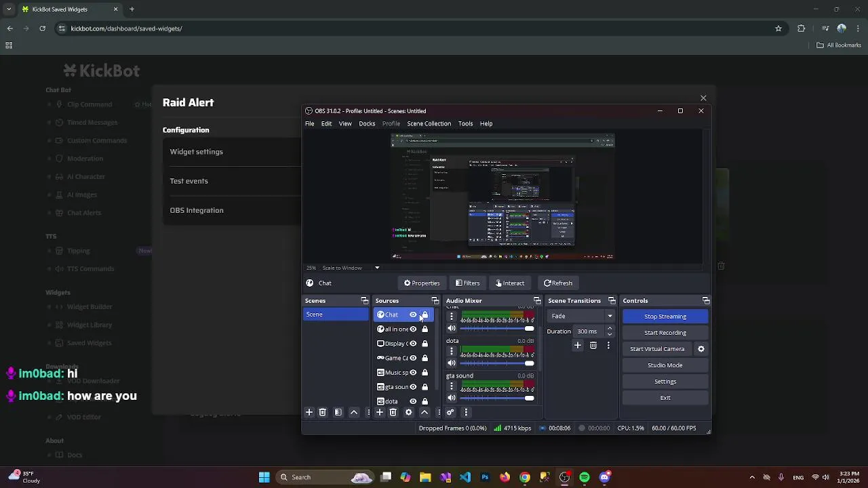The width and height of the screenshot is (868, 488).
Task: Open the dota audio channel options menu
Action: tap(452, 351)
